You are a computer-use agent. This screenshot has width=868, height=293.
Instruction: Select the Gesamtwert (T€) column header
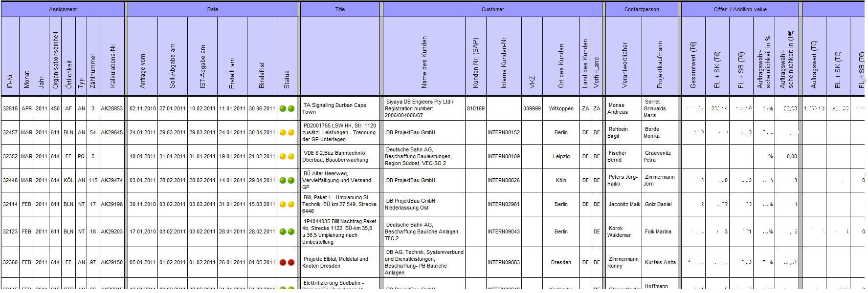693,56
